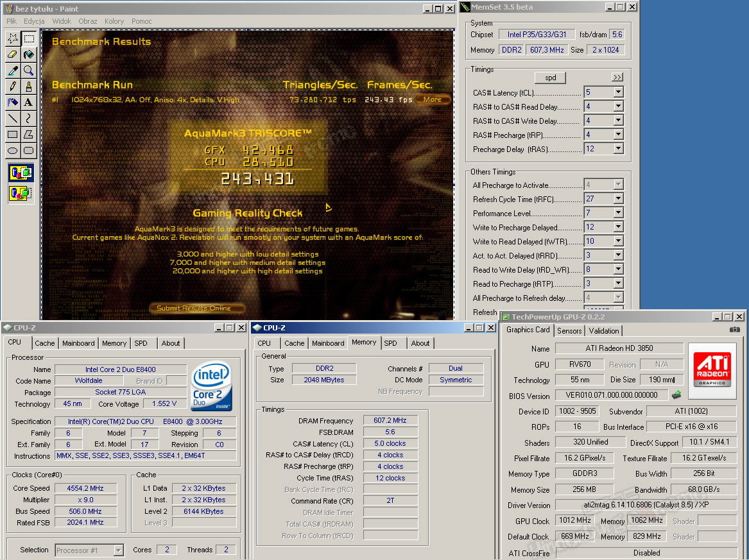This screenshot has height=560, width=749.
Task: Expand the Write to Read Delayed (tWTR) dropdown
Action: (x=618, y=241)
